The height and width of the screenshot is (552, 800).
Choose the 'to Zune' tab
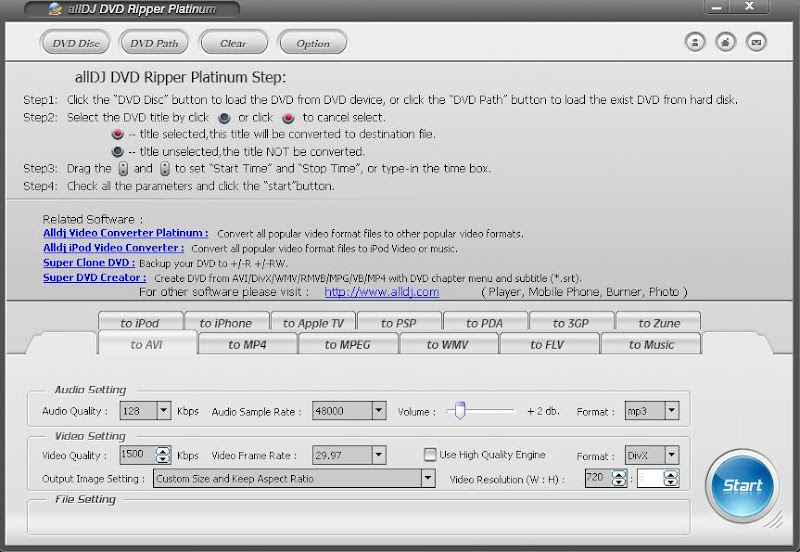[x=658, y=322]
